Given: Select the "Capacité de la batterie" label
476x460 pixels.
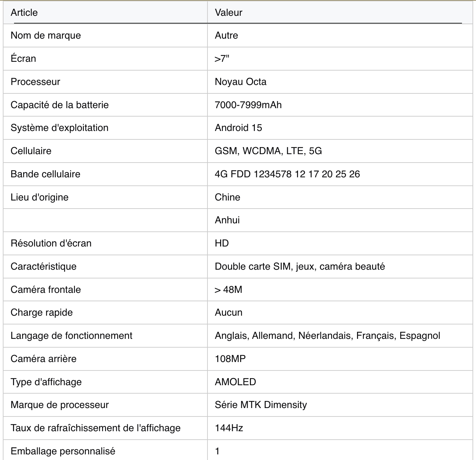Looking at the screenshot, I should coord(60,105).
